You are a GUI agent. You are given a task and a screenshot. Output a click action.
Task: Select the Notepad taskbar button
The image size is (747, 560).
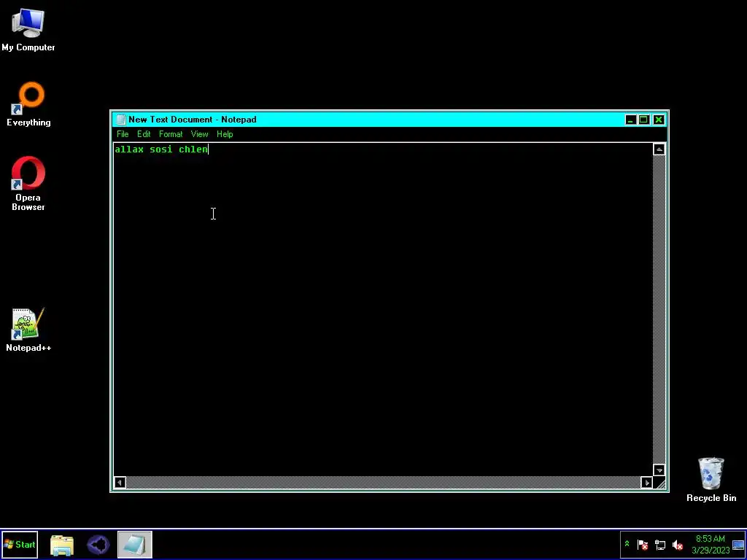pyautogui.click(x=134, y=544)
